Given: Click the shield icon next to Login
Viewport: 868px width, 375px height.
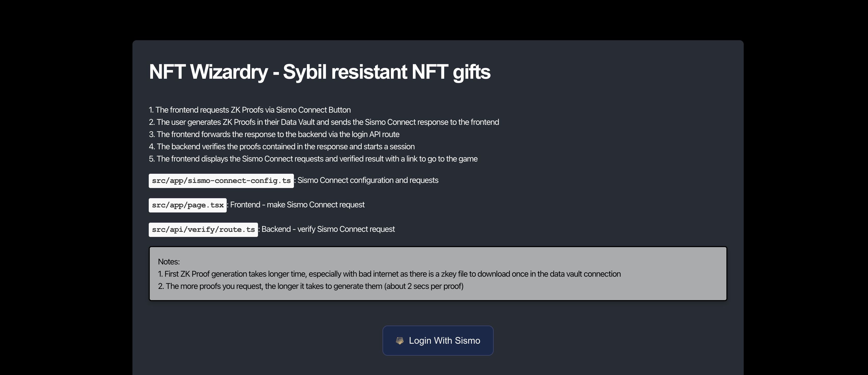Looking at the screenshot, I should [x=398, y=341].
